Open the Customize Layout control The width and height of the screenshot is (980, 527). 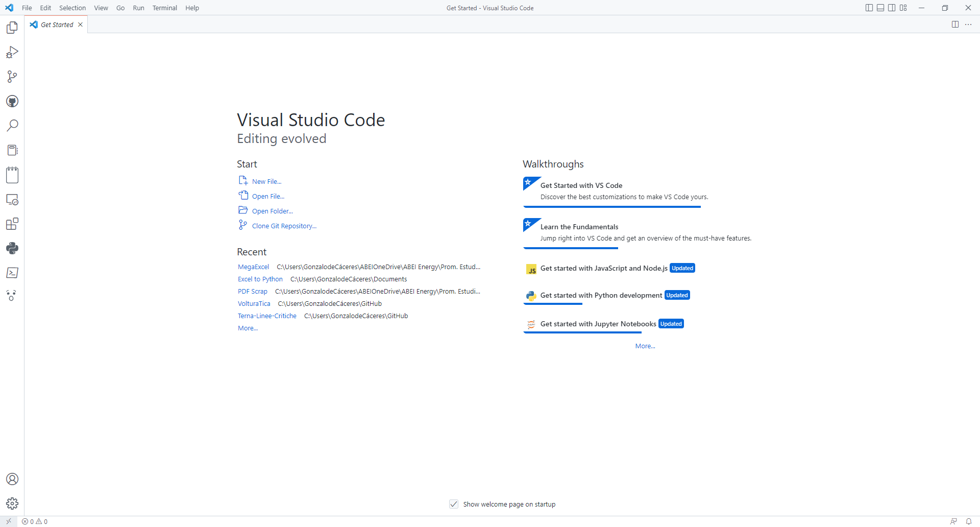click(903, 8)
